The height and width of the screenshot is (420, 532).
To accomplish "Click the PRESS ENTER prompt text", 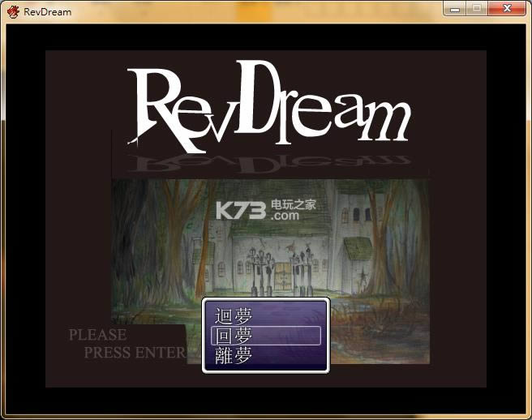I will pos(135,353).
